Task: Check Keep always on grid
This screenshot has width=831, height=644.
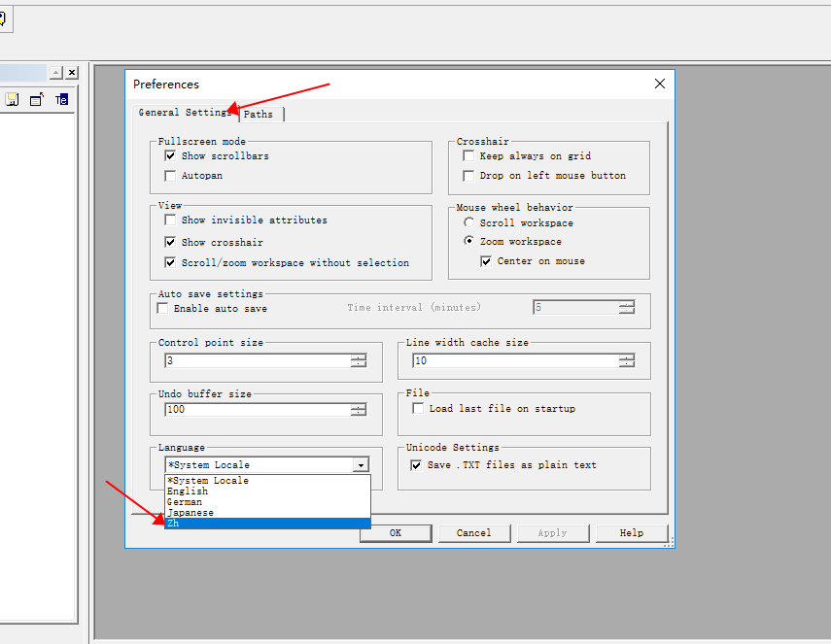Action: click(x=468, y=155)
